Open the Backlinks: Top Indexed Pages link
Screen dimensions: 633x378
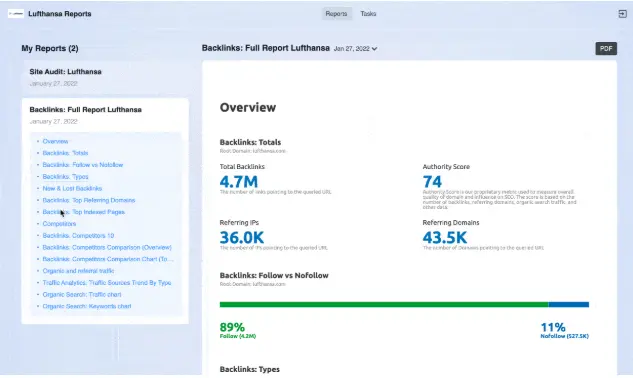(84, 212)
